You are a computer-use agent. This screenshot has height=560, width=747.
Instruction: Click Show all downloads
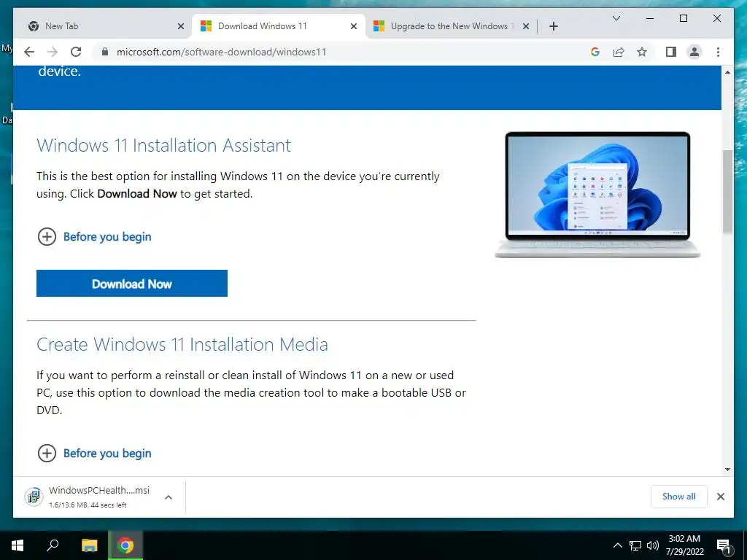[x=679, y=496]
